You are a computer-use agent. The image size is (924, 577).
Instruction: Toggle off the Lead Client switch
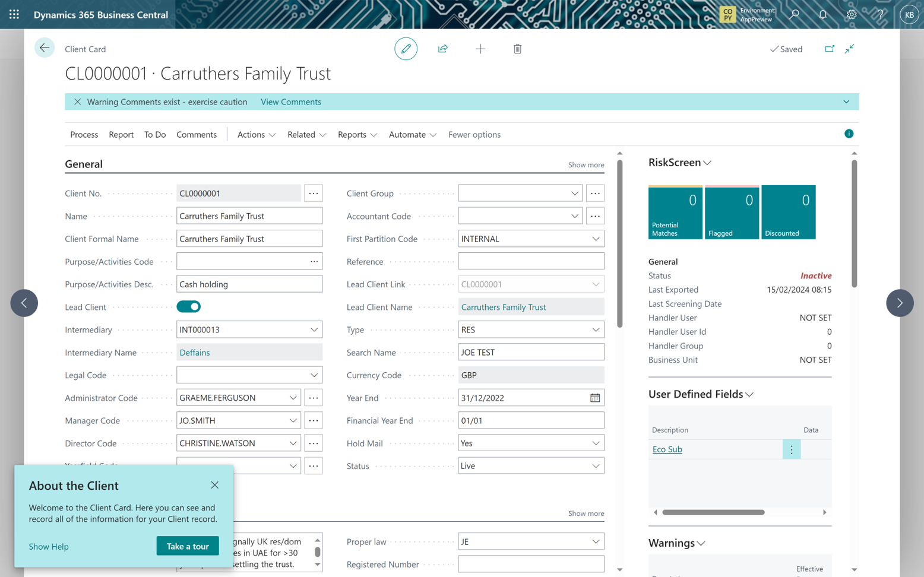pyautogui.click(x=189, y=306)
